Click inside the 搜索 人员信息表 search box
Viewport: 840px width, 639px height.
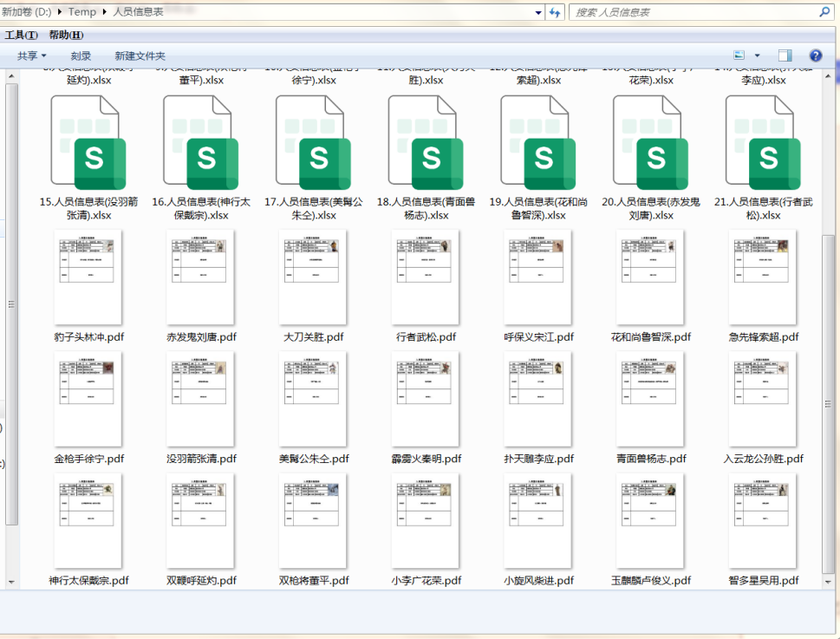coord(676,12)
